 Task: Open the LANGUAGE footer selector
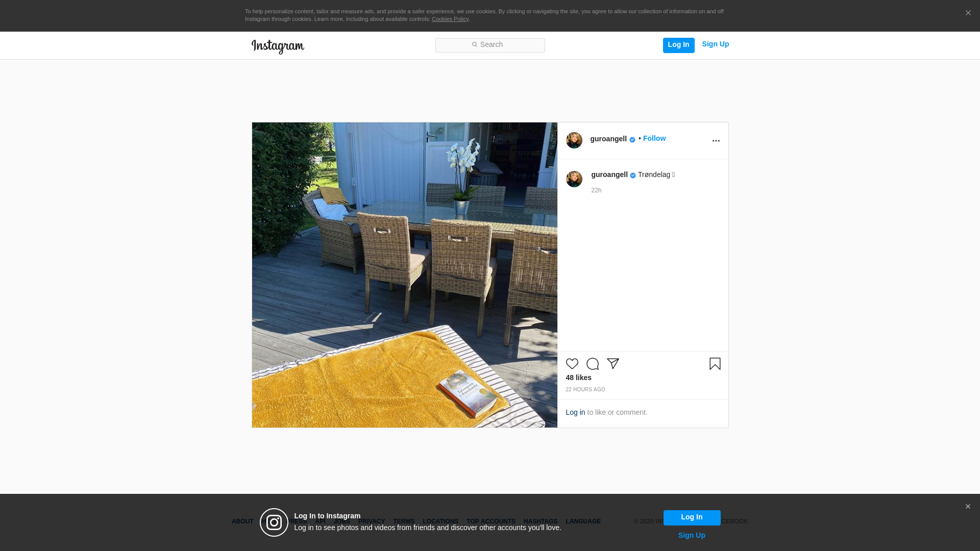pos(583,521)
